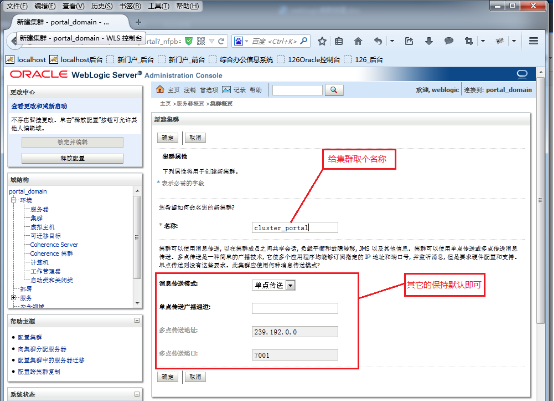Open the portal_domain tree root link
Image resolution: width=554 pixels, height=401 pixels.
click(x=28, y=191)
